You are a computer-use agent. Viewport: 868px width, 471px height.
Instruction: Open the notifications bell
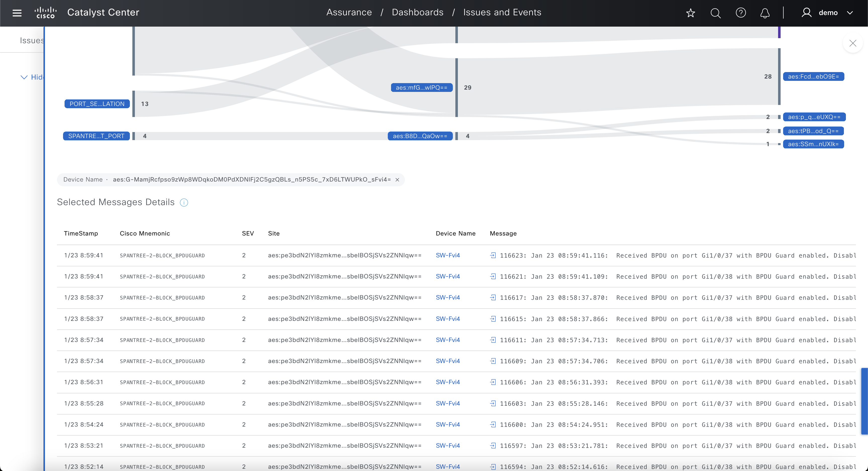pos(765,13)
